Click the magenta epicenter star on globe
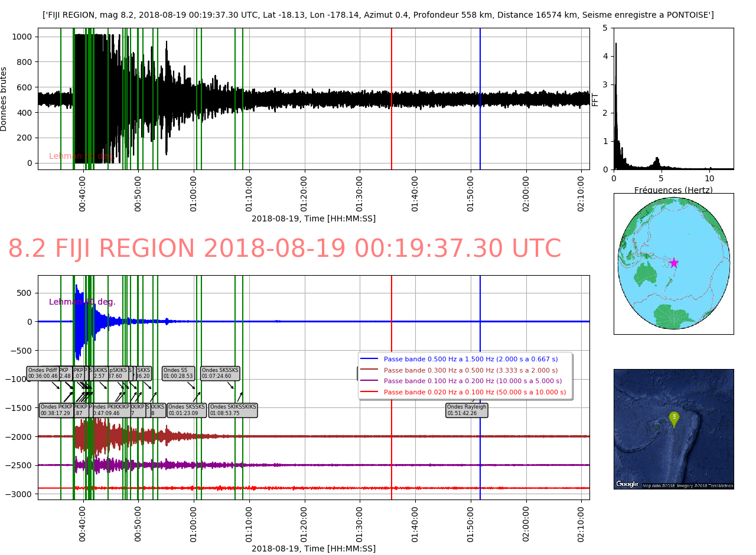This screenshot has width=756, height=555. [673, 263]
